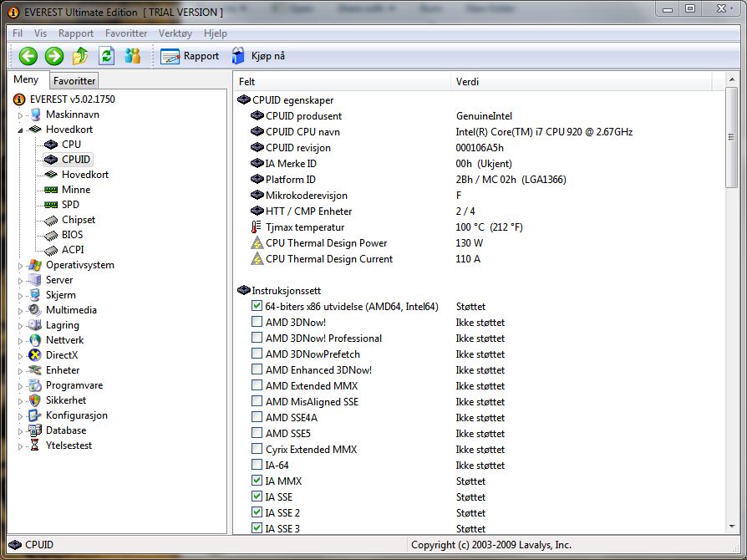
Task: Open the Verktøy menu
Action: [x=175, y=33]
